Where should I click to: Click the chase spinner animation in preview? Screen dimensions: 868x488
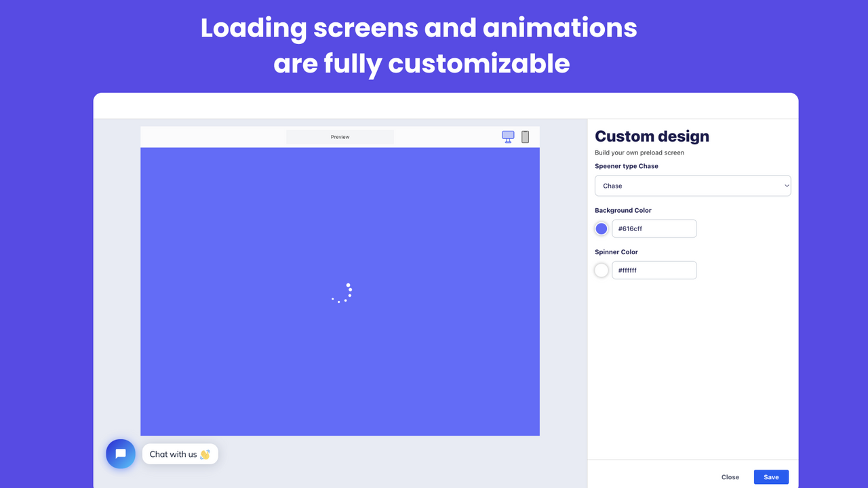click(342, 293)
